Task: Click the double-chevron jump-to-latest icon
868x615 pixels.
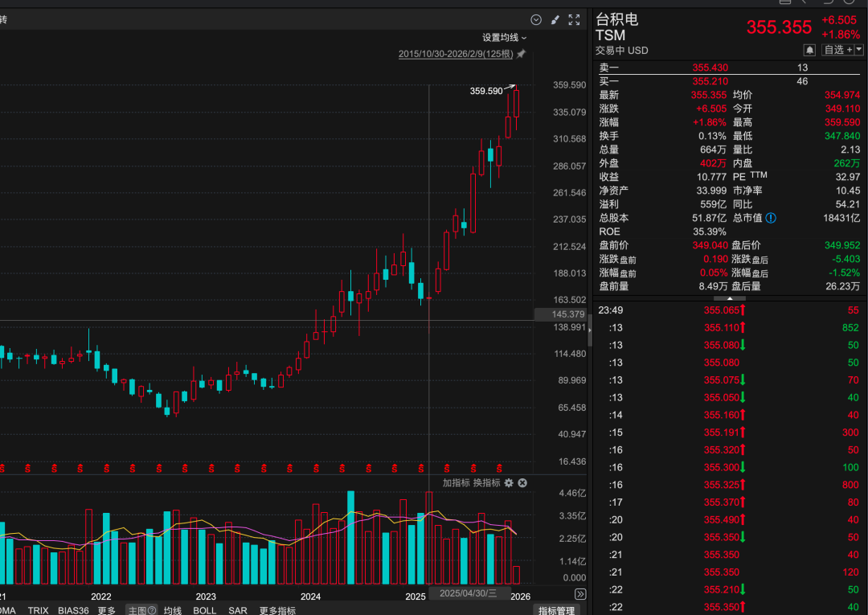Action: click(x=580, y=594)
